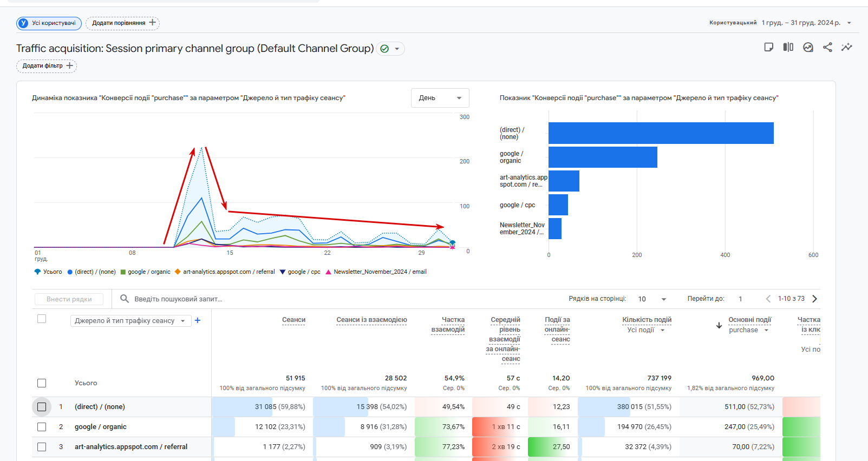Click the edit comparisons columns icon
This screenshot has width=868, height=461.
tap(788, 47)
